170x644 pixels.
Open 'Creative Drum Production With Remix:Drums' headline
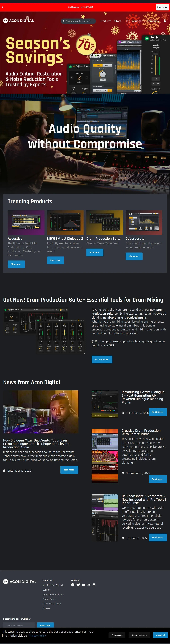tap(141, 432)
